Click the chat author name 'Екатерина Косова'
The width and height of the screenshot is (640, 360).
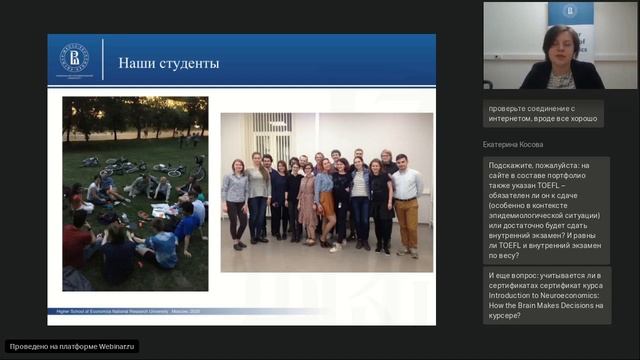513,144
